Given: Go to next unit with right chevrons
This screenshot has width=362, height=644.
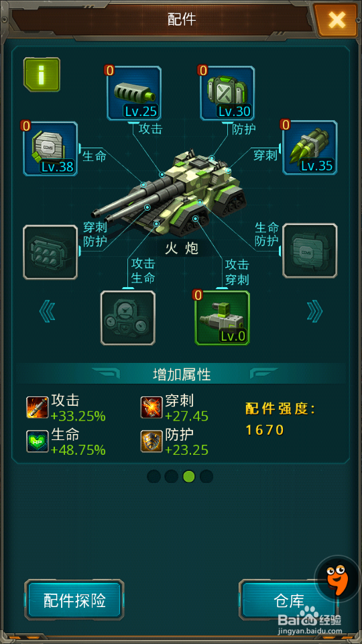Looking at the screenshot, I should pyautogui.click(x=315, y=312).
